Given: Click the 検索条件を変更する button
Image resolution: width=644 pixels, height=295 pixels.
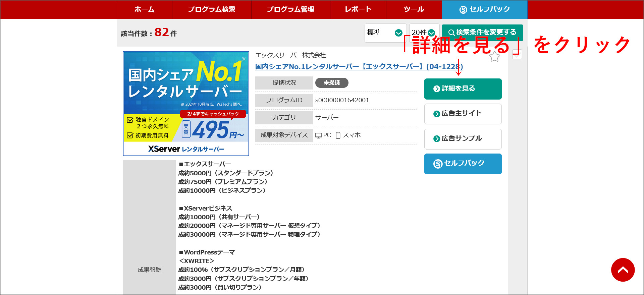Looking at the screenshot, I should tap(482, 33).
